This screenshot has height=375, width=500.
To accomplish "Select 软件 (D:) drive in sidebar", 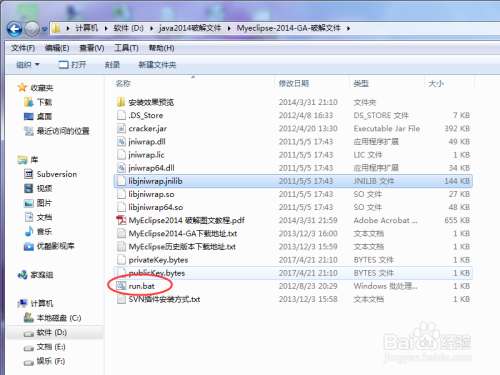I will (x=46, y=333).
